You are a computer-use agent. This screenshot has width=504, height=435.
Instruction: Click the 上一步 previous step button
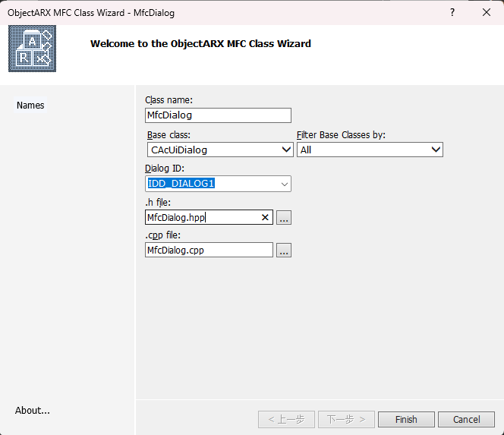(x=286, y=419)
